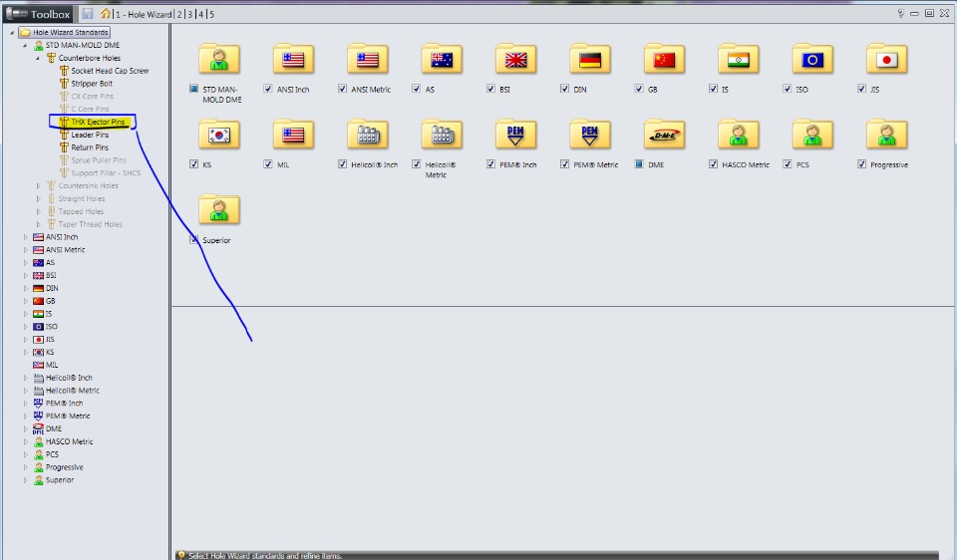Click the Home icon in breadcrumb bar
Screen dimensions: 957x560
[x=107, y=13]
